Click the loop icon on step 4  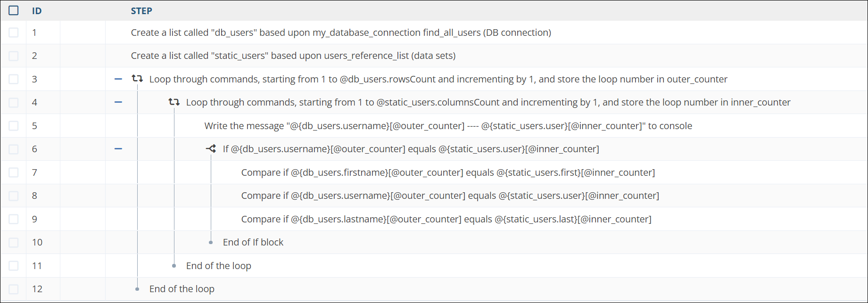174,102
